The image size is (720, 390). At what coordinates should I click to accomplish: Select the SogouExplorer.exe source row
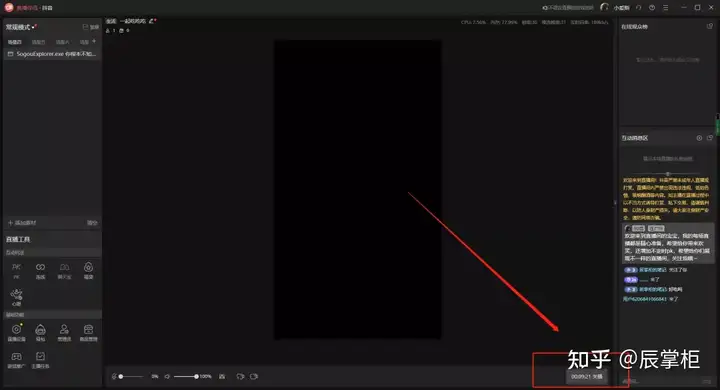[52, 54]
